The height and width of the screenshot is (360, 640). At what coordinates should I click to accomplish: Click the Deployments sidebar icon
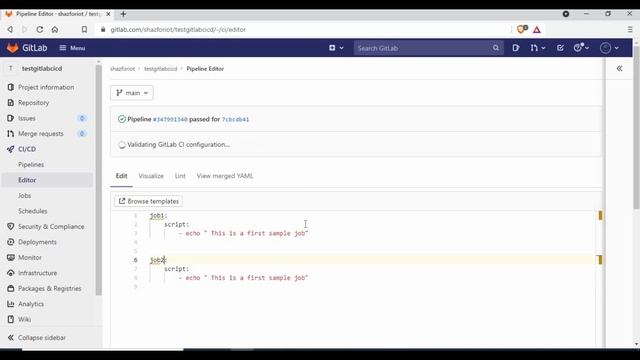pos(11,242)
